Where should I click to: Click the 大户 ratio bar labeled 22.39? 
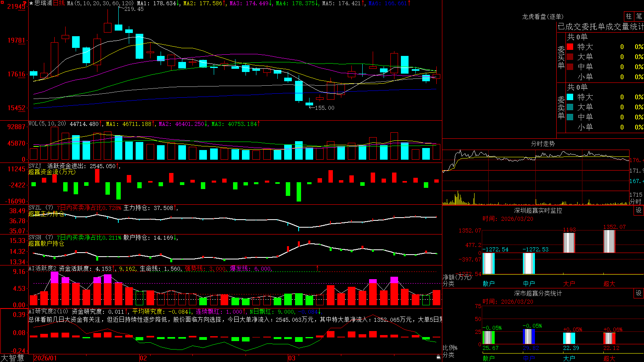pos(569,338)
